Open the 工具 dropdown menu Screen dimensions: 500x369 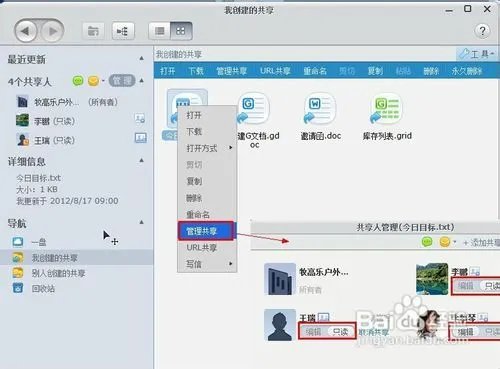click(477, 54)
